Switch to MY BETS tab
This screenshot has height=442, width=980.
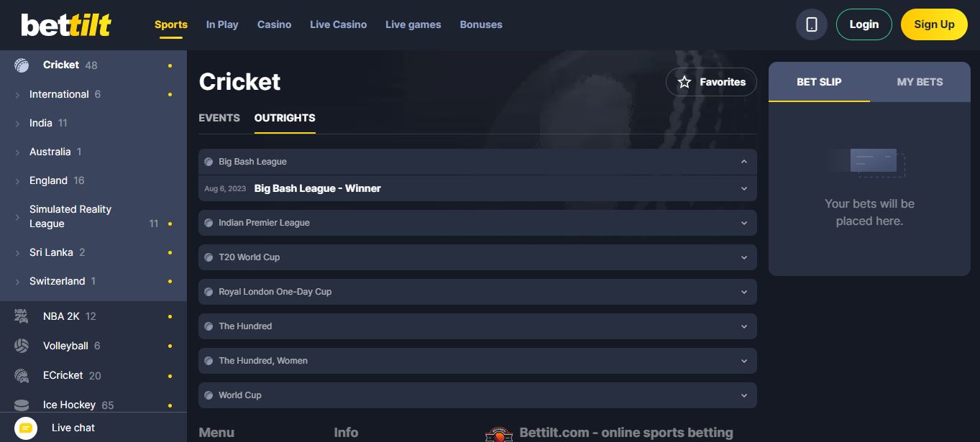[x=920, y=82]
